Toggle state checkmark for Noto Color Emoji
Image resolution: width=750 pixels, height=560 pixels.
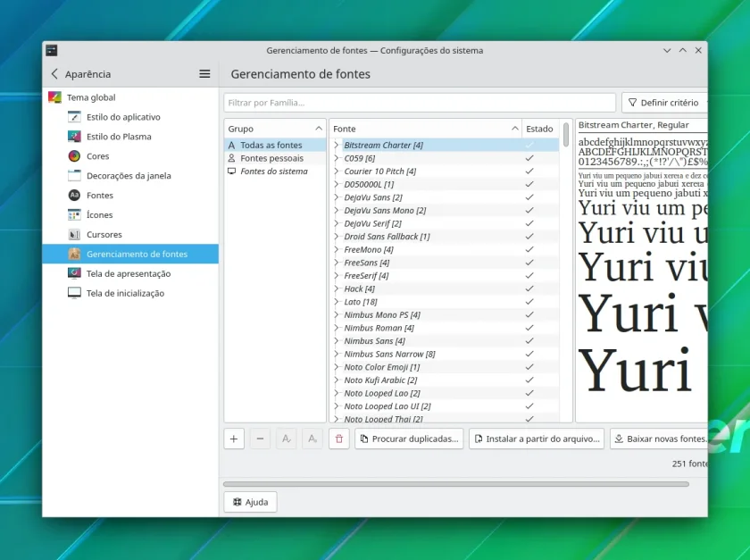(x=529, y=367)
